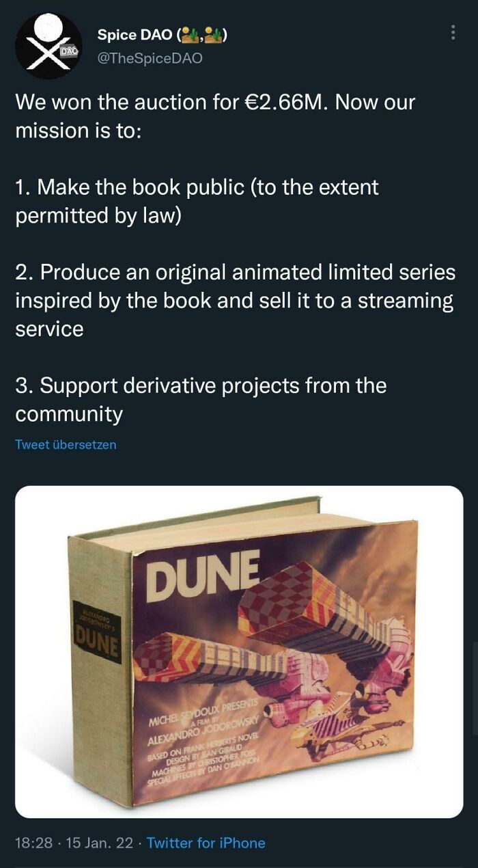Visit the @TheSpiceDAO handle
Viewport: 478px width, 868px height.
click(150, 58)
